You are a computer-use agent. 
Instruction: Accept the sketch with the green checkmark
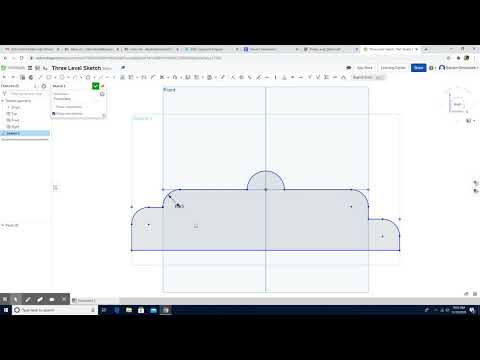[96, 86]
